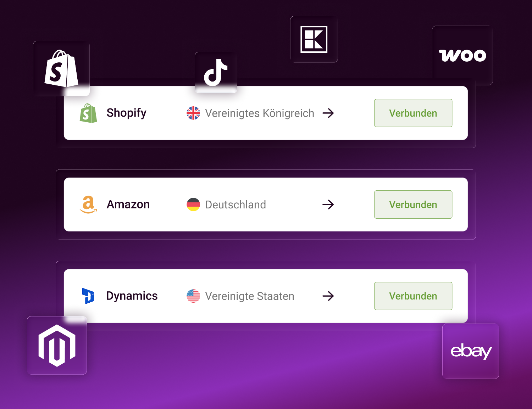Open the Magento logo tile
The height and width of the screenshot is (409, 532).
tap(57, 345)
